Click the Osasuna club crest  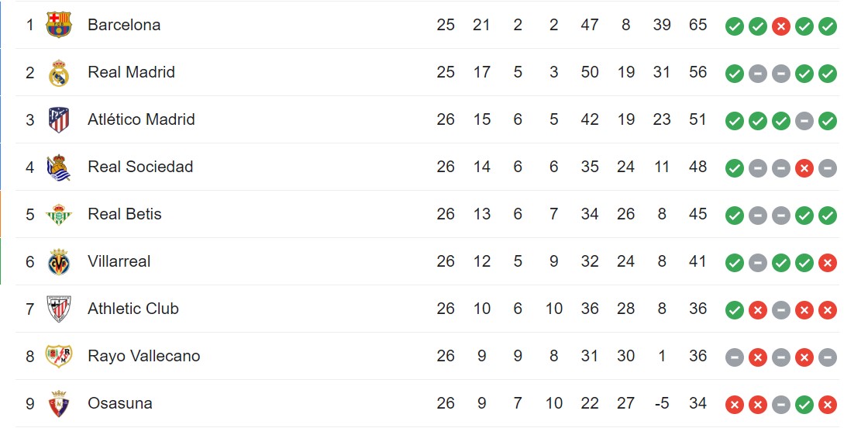click(x=59, y=404)
